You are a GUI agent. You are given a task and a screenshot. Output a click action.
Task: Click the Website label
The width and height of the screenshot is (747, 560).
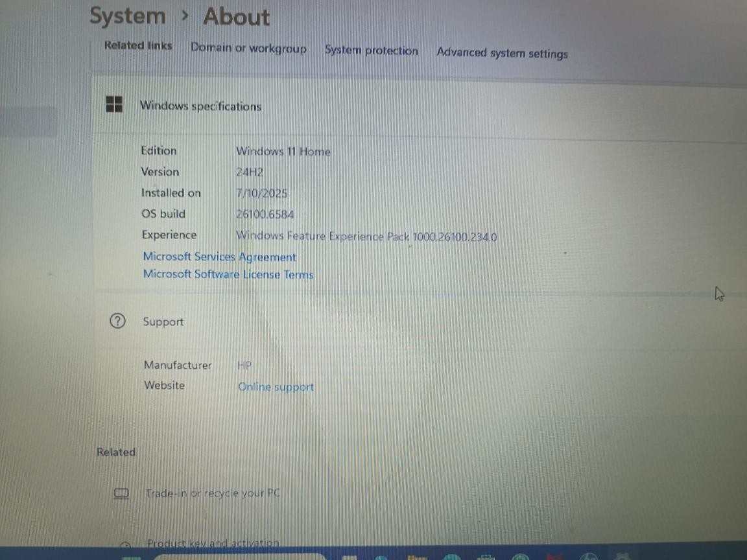point(164,385)
